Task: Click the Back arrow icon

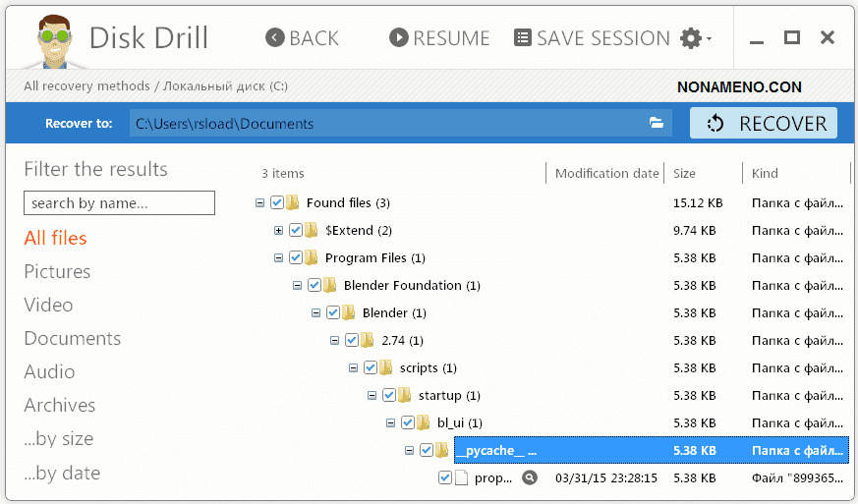Action: [274, 38]
